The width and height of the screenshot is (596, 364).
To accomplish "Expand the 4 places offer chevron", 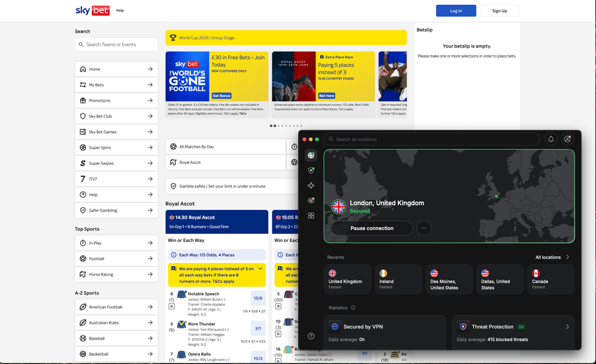I will click(260, 269).
